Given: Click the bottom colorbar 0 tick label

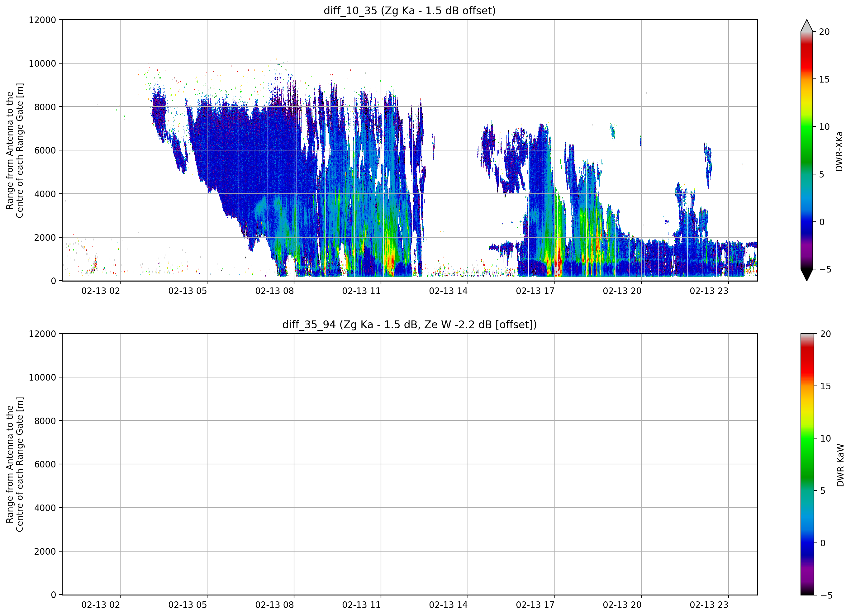Looking at the screenshot, I should pyautogui.click(x=823, y=543).
